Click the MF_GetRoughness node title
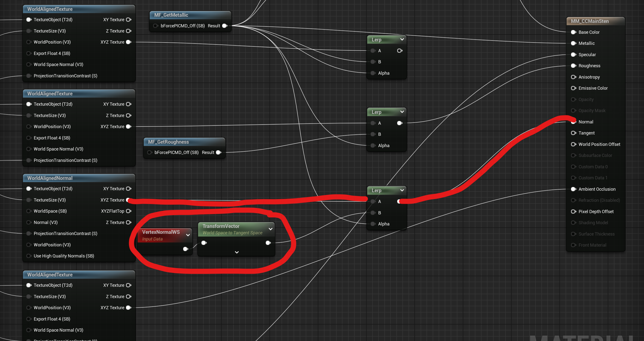The width and height of the screenshot is (644, 341). point(168,142)
